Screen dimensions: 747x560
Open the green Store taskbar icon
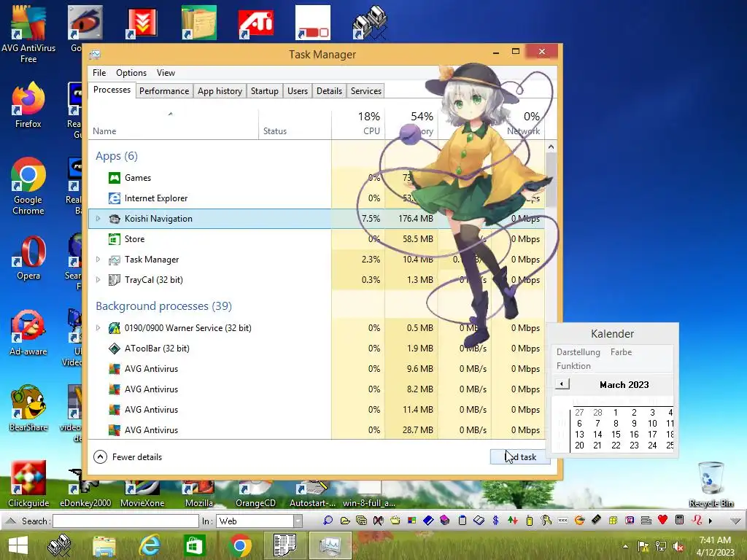194,545
